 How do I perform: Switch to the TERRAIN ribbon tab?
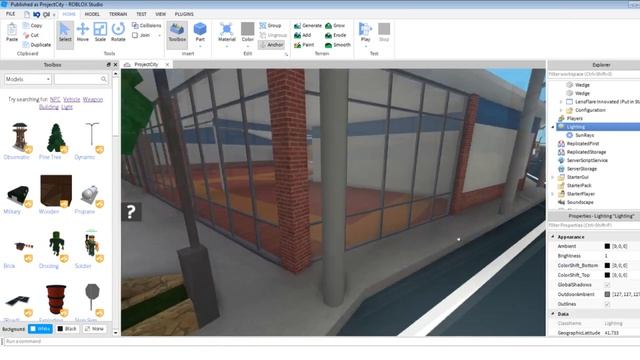tap(118, 14)
